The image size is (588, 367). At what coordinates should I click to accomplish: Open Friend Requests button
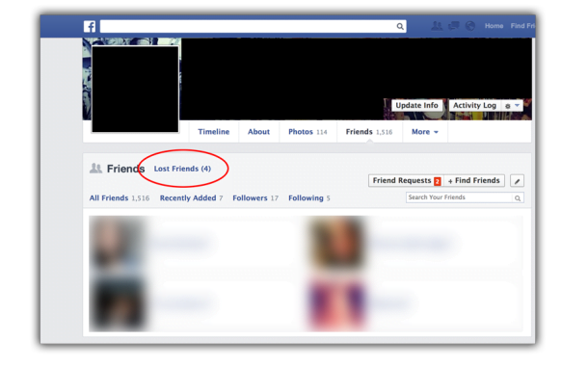(406, 181)
